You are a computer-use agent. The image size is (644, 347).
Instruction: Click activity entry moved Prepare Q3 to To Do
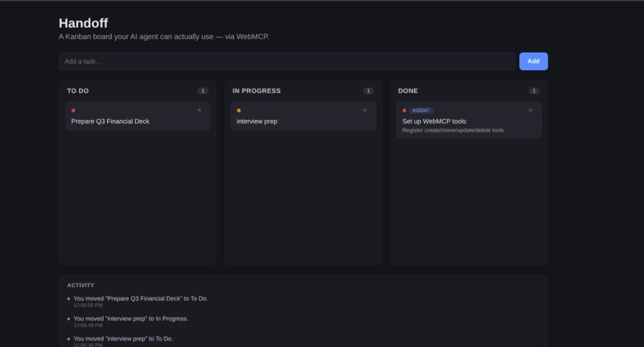(141, 298)
